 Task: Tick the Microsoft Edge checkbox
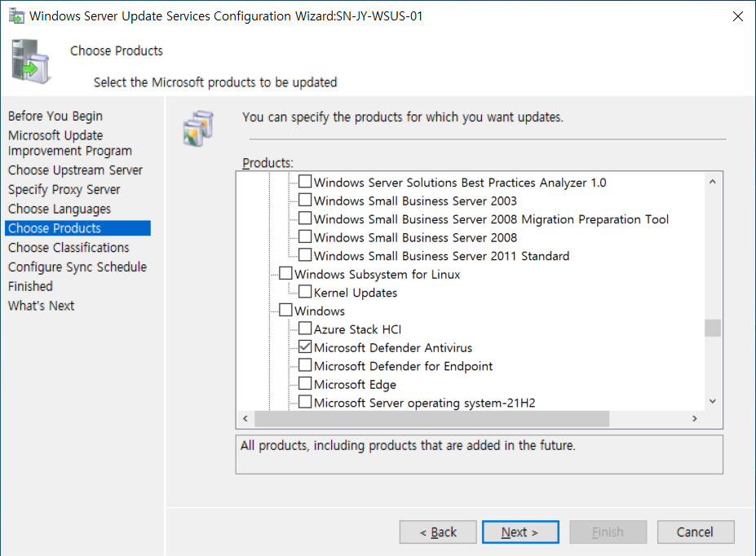tap(305, 383)
